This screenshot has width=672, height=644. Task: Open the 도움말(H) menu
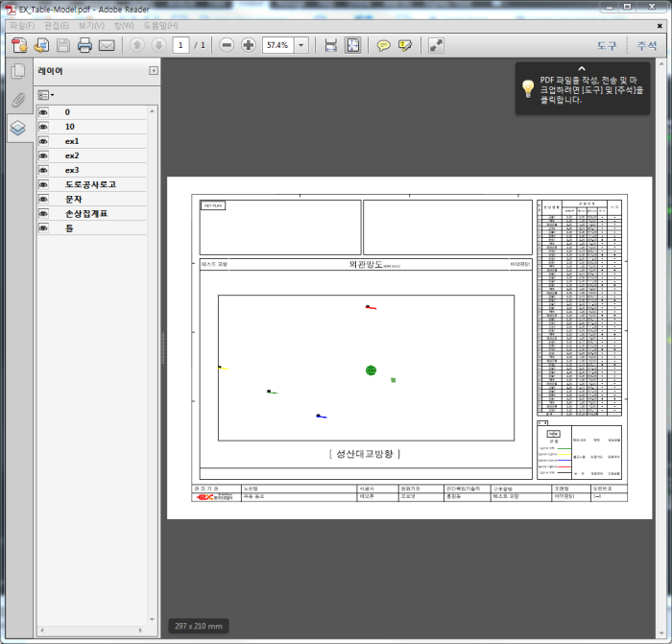tap(160, 26)
